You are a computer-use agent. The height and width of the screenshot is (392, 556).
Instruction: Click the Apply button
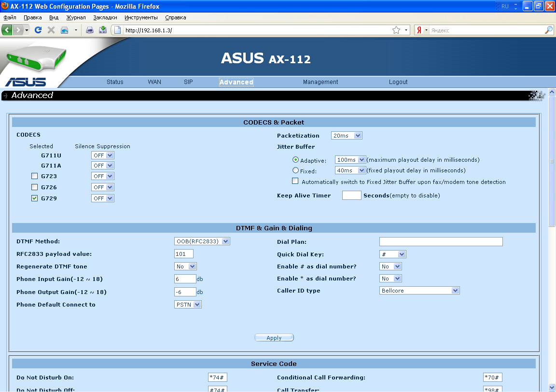point(274,338)
